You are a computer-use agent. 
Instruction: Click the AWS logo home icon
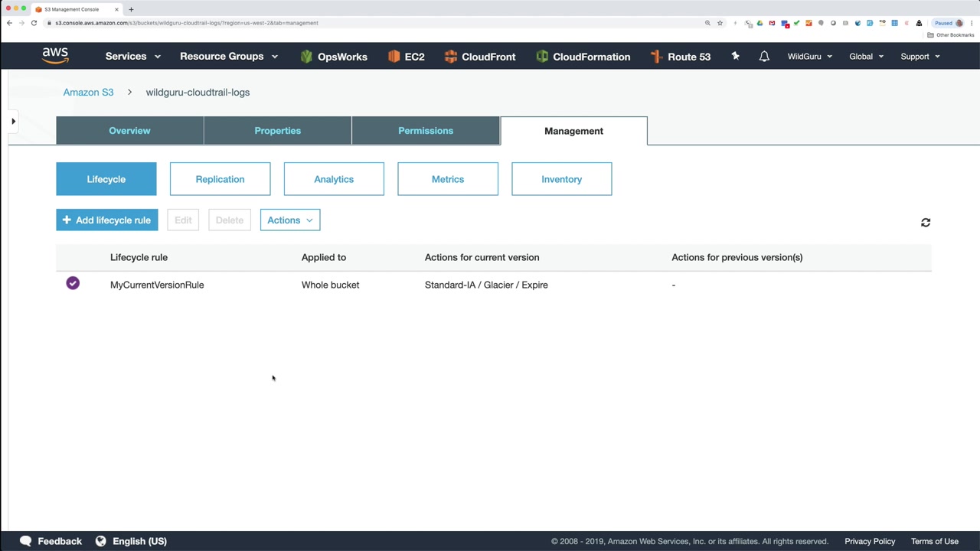point(55,56)
